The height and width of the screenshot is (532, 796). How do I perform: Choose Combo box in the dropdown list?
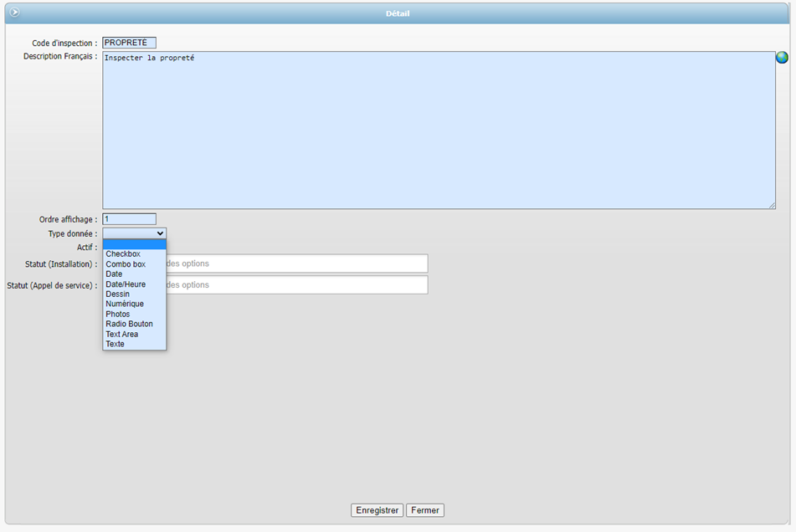pyautogui.click(x=126, y=264)
